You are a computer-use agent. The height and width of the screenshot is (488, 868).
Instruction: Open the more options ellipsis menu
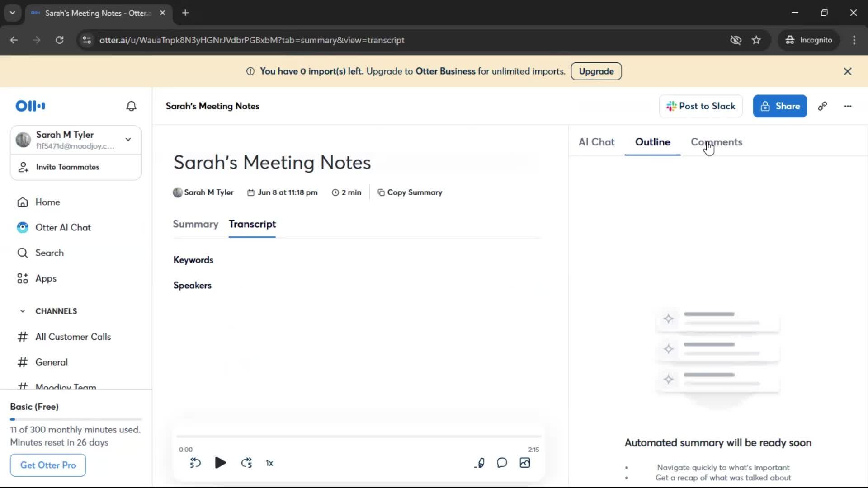coord(848,106)
